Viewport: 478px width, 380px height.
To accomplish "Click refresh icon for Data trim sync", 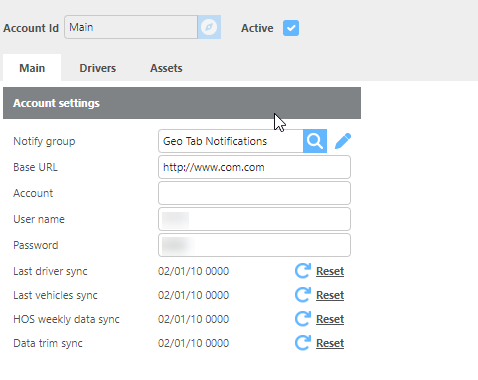I will click(x=303, y=343).
